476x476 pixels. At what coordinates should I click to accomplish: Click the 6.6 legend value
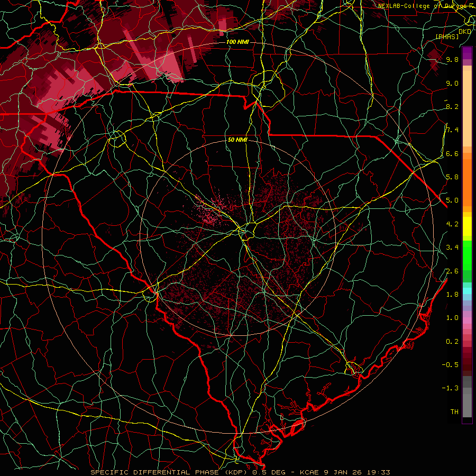452,153
